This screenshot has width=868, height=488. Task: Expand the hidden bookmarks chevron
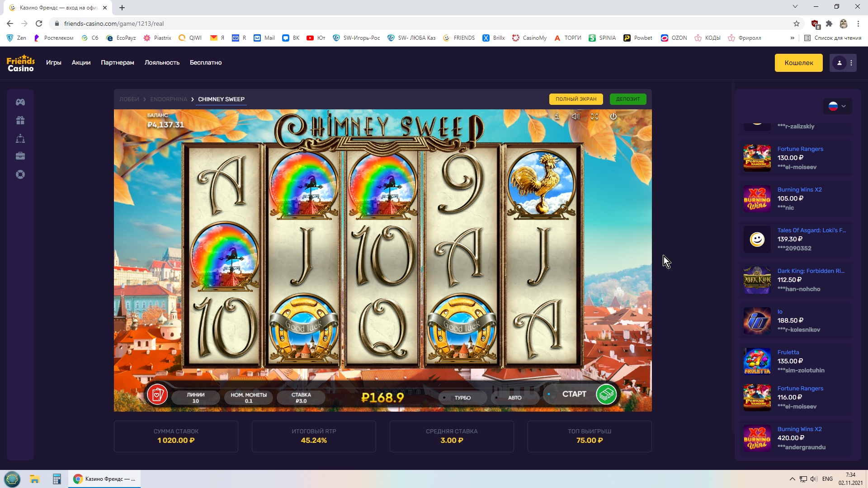pyautogui.click(x=792, y=38)
